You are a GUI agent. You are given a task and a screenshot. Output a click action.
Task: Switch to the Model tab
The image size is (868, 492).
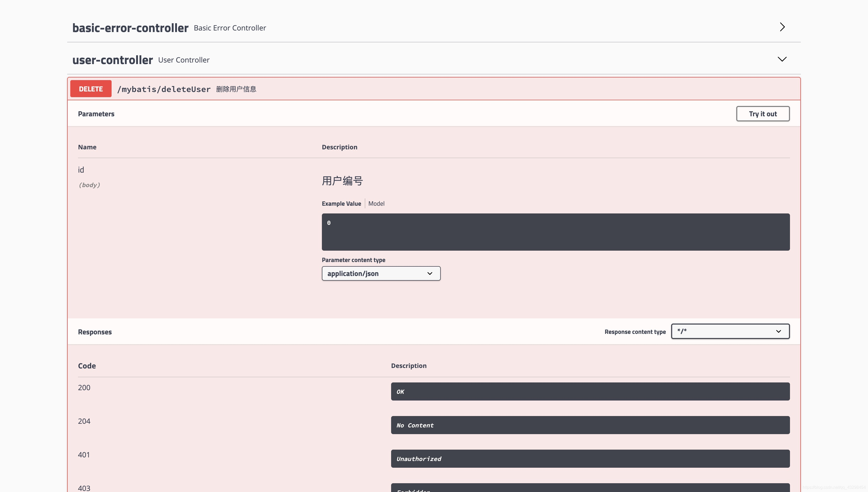(376, 203)
